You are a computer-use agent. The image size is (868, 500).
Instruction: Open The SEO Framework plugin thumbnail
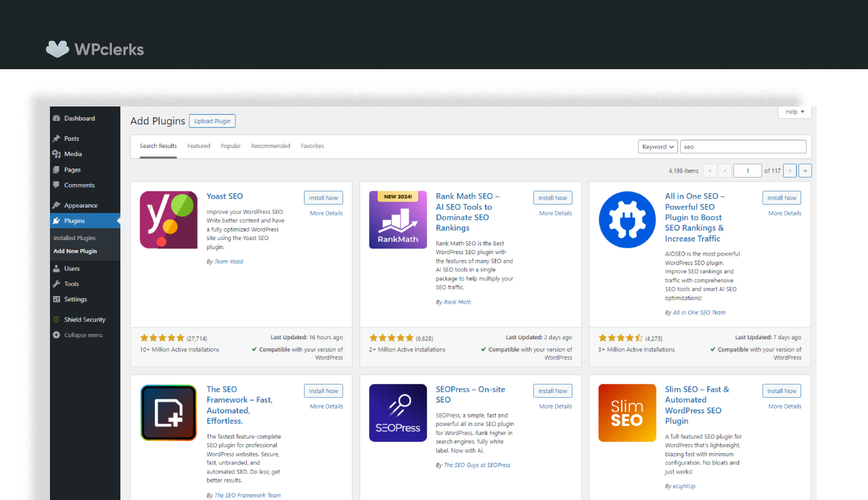(169, 413)
